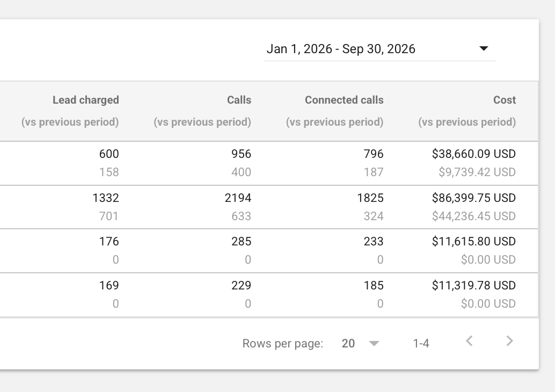The image size is (555, 392).
Task: Select the lead charged value 169
Action: pos(108,285)
